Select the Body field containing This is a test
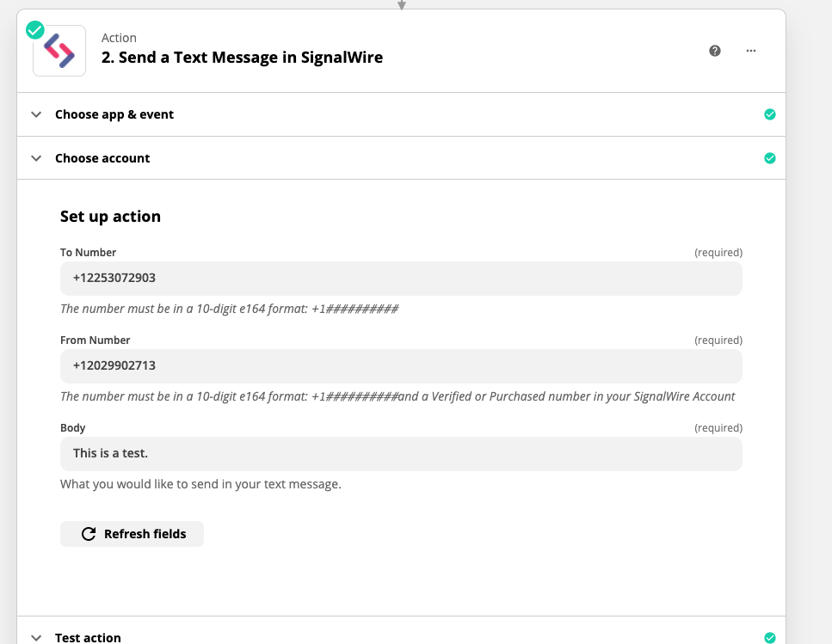The height and width of the screenshot is (644, 832). (401, 454)
